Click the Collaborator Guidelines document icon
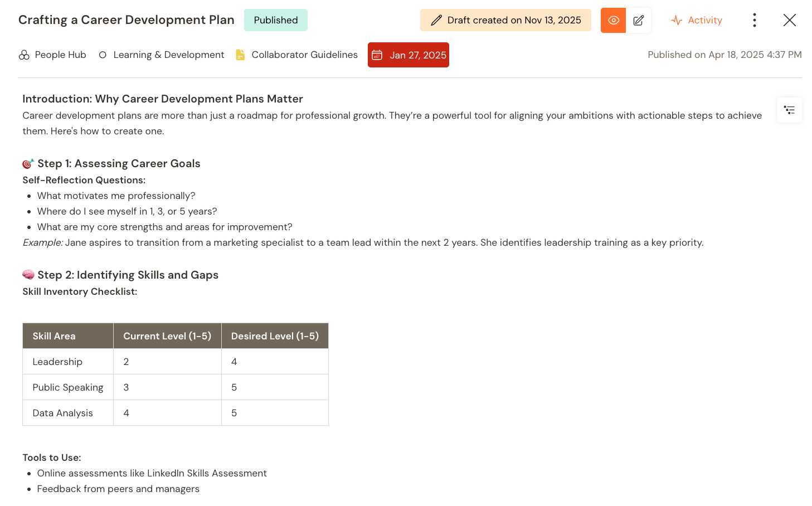Image resolution: width=812 pixels, height=506 pixels. pos(240,55)
